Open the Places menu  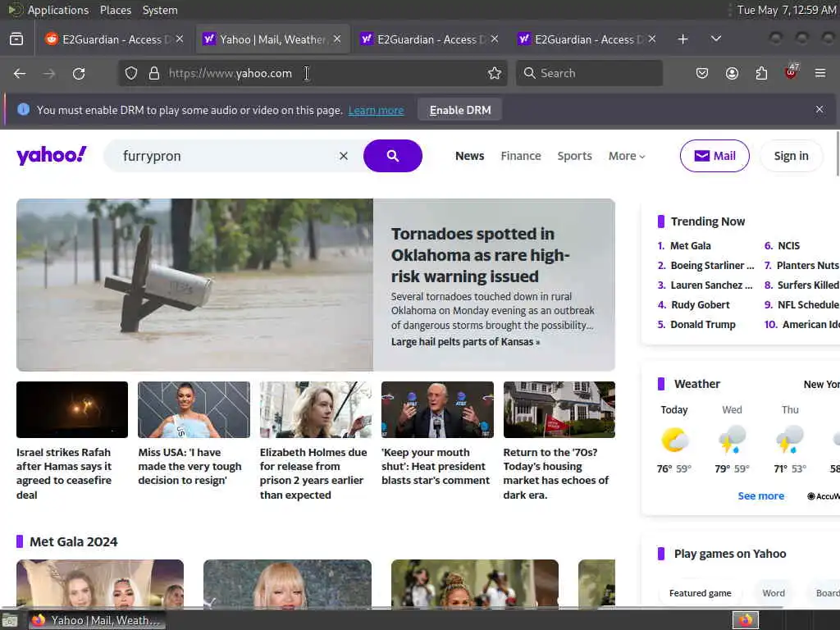[x=116, y=10]
